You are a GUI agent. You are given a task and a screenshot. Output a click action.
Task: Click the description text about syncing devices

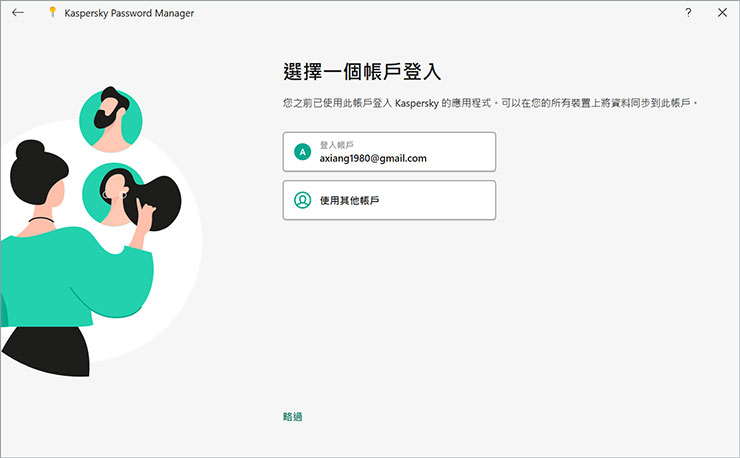coord(490,103)
